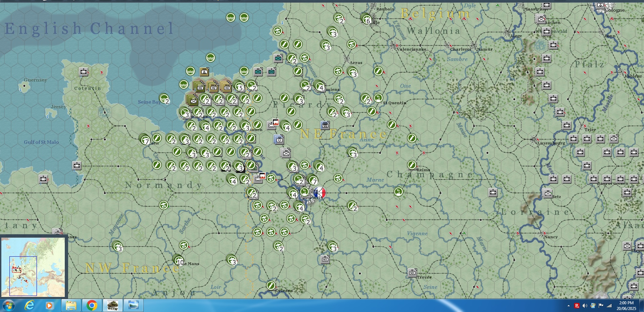Image resolution: width=644 pixels, height=312 pixels.
Task: Click the red viewport box in the minimap
Action: point(16,270)
